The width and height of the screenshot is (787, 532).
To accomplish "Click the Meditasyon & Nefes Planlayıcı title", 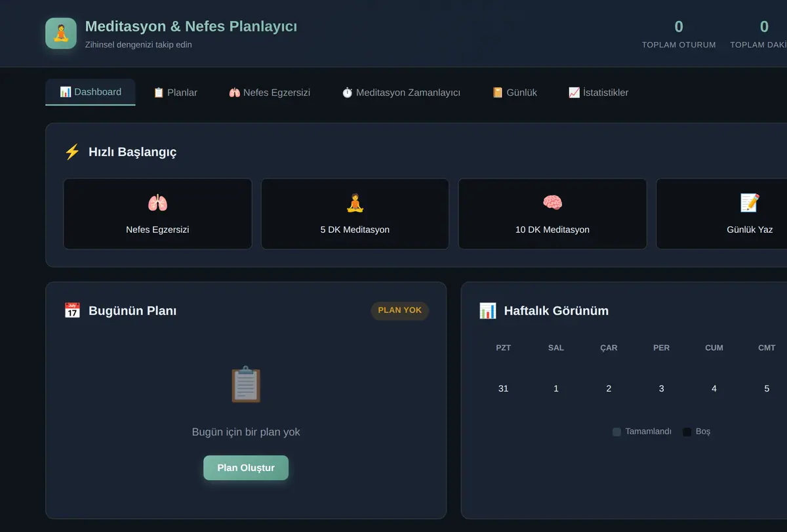I will [191, 26].
